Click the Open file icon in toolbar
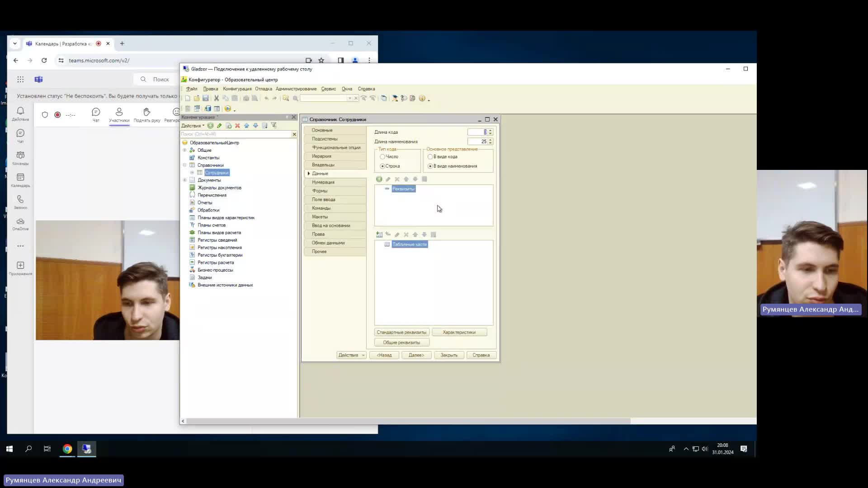This screenshot has width=868, height=488. click(x=197, y=99)
